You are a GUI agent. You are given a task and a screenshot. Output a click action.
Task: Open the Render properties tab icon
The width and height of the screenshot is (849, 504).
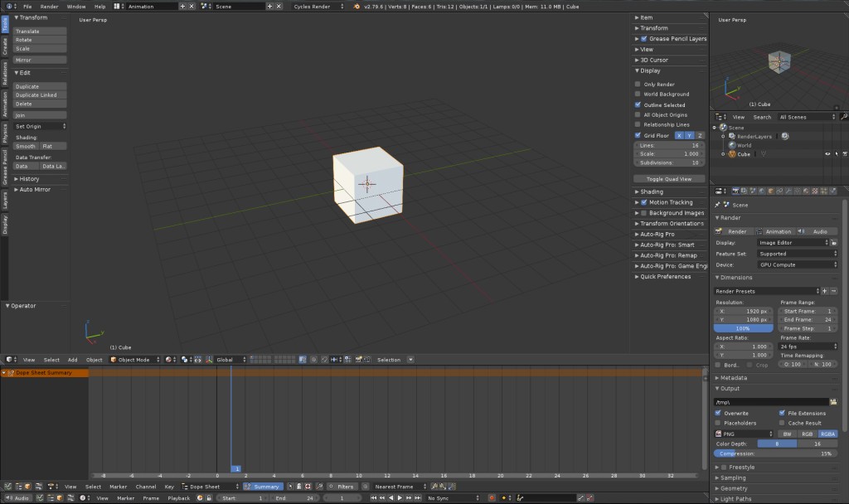tap(735, 191)
